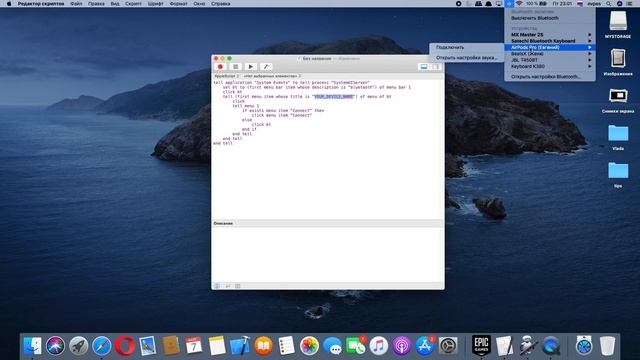Screen dimensions: 640x360
Task: Open Siri from the Dock
Action: pyautogui.click(x=55, y=346)
